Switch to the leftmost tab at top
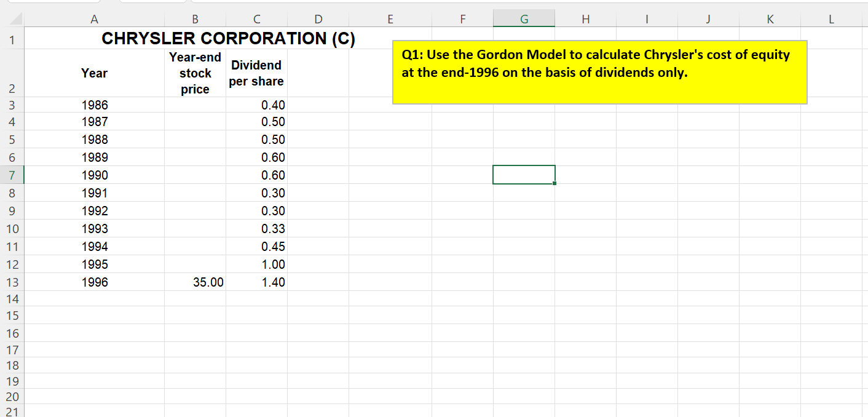This screenshot has width=868, height=417. pos(52,2)
